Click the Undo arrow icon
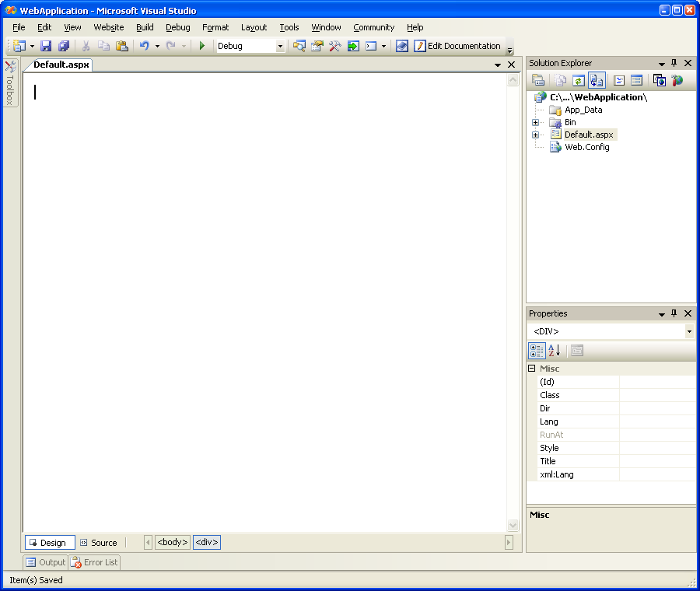700x591 pixels. click(144, 46)
